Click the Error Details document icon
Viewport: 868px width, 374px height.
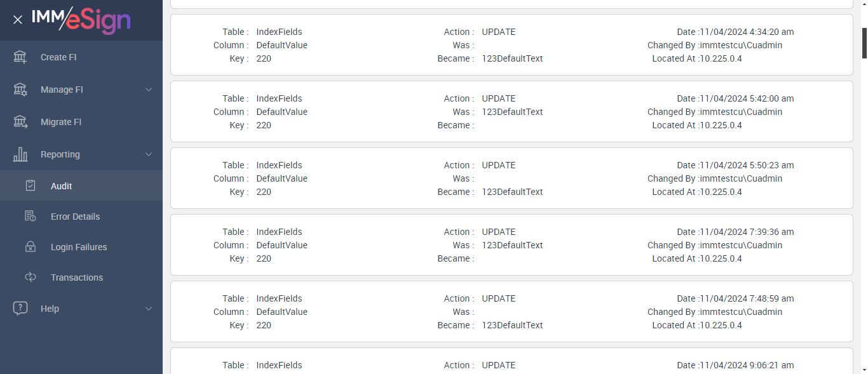click(31, 217)
